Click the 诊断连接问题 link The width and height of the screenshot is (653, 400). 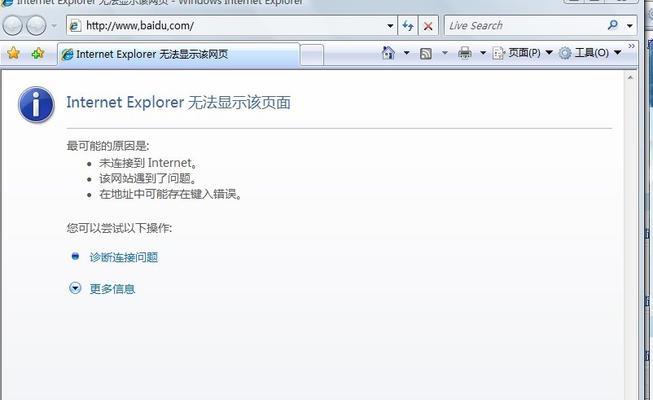tap(124, 257)
